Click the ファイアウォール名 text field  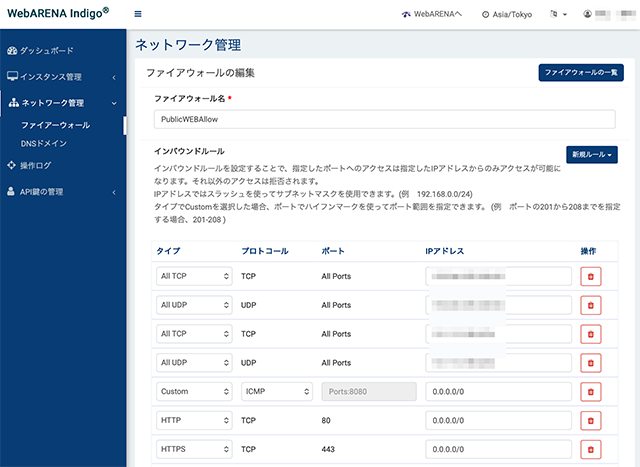point(384,119)
